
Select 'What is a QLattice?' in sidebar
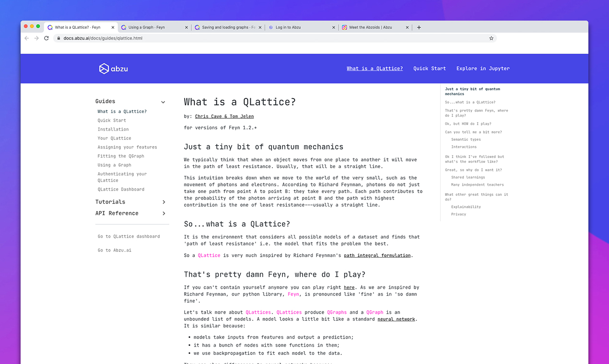click(122, 112)
